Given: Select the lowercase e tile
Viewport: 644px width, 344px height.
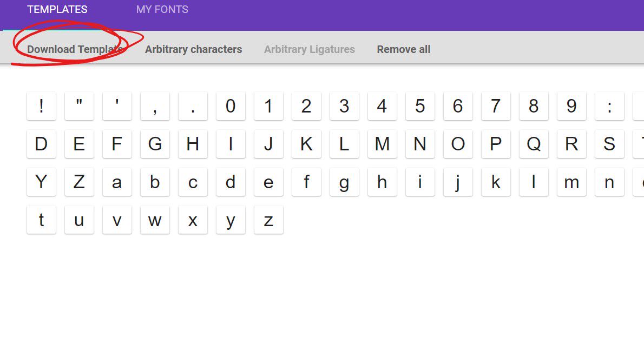Looking at the screenshot, I should pyautogui.click(x=268, y=182).
